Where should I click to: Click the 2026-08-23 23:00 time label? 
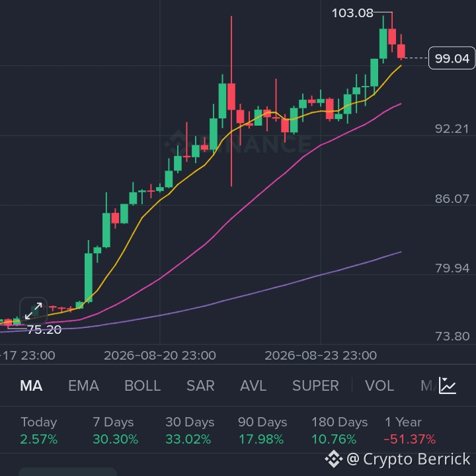(321, 355)
